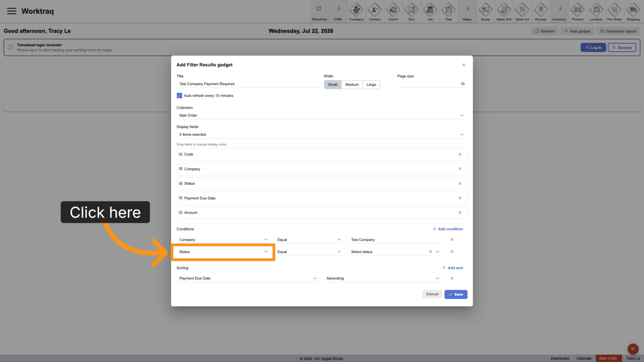Screen dimensions: 644x362
Task: Open the Company module icon
Action: (x=356, y=11)
